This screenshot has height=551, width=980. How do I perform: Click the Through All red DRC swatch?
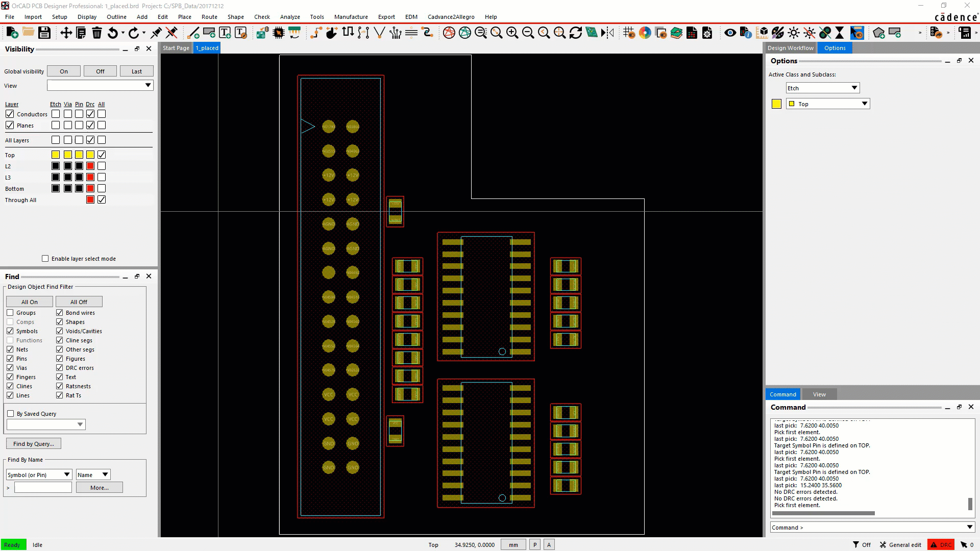tap(90, 199)
